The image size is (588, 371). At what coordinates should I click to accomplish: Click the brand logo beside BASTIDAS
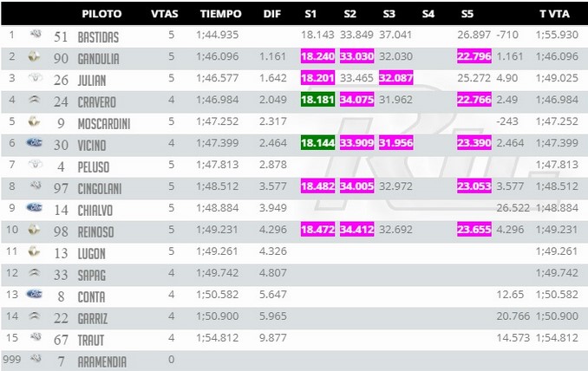[x=36, y=35]
